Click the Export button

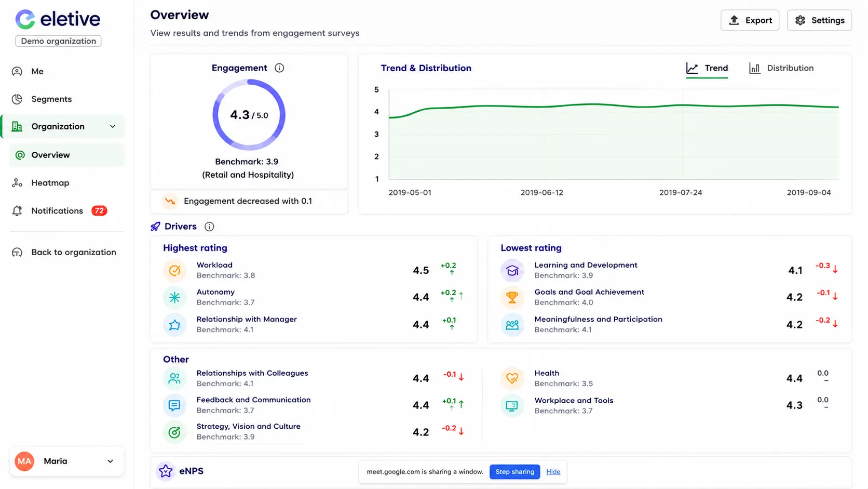750,20
